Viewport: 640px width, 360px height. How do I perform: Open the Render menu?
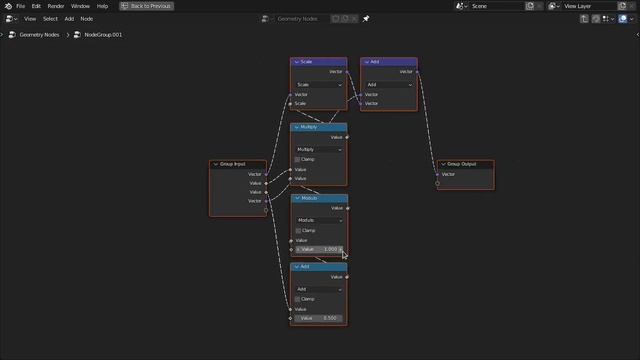coord(56,6)
